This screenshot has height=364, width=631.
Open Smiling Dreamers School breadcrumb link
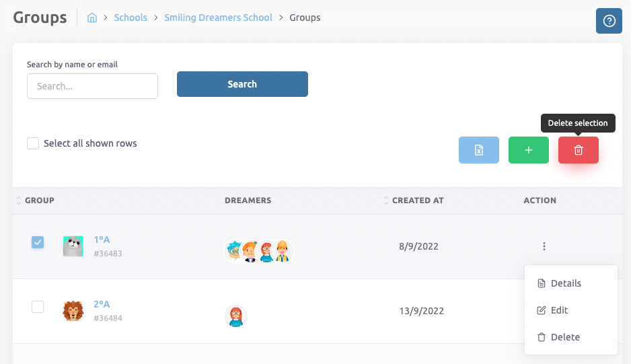[x=218, y=17]
